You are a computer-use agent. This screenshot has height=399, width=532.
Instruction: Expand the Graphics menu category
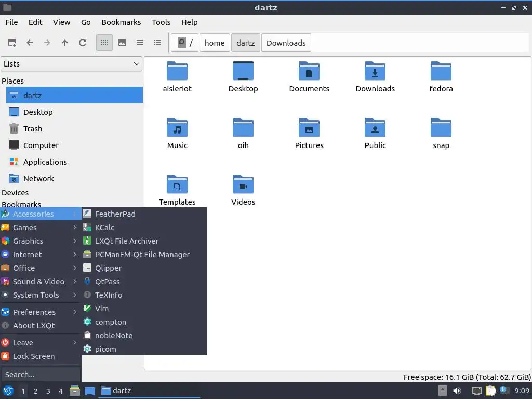point(41,241)
